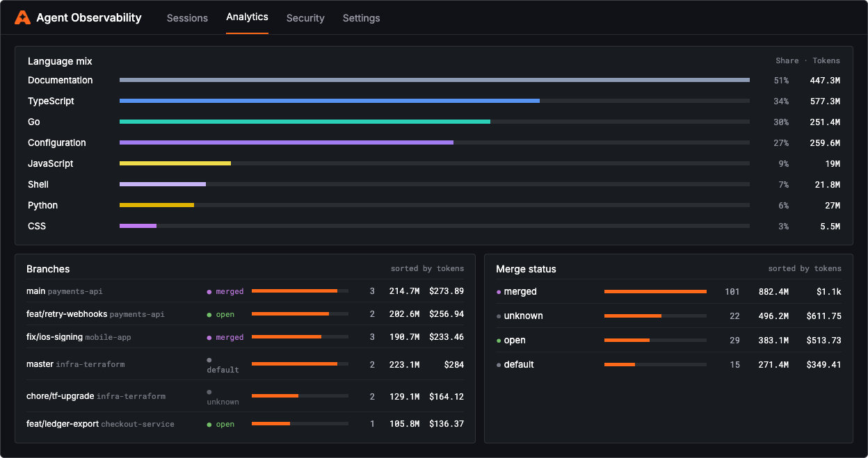The height and width of the screenshot is (458, 868).
Task: Open the fix/ios-signing branch
Action: (245, 337)
